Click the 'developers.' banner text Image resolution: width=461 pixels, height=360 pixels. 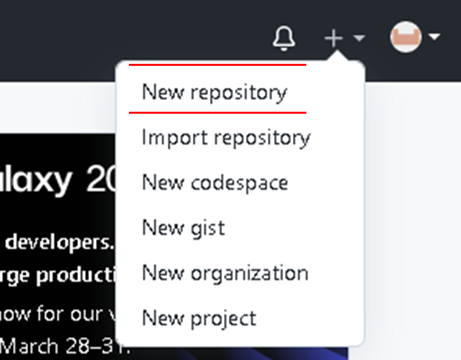pyautogui.click(x=60, y=242)
